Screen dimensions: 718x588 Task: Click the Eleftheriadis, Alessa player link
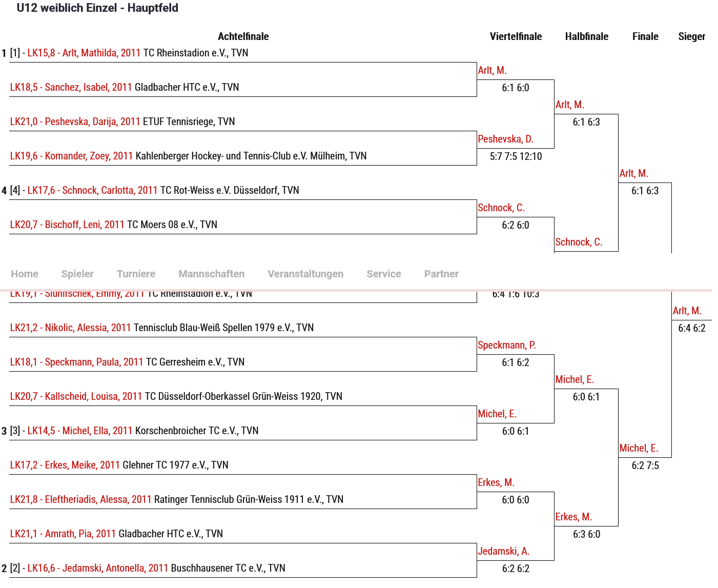[80, 499]
